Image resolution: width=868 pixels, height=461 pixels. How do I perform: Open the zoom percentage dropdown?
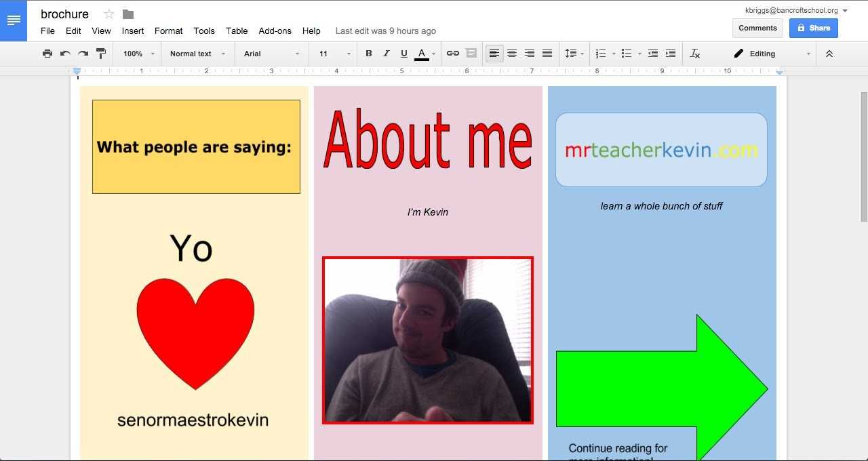click(138, 54)
